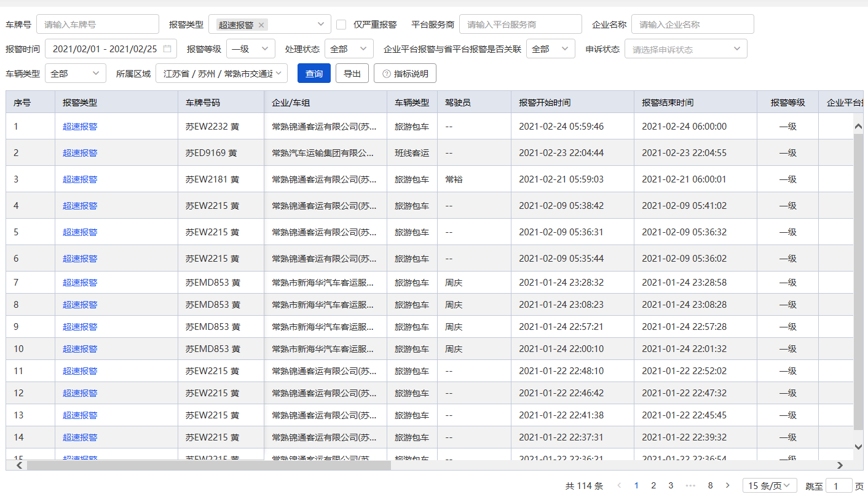The width and height of the screenshot is (868, 497).
Task: Click the pagination ellipsis to jump pages
Action: [x=690, y=485]
